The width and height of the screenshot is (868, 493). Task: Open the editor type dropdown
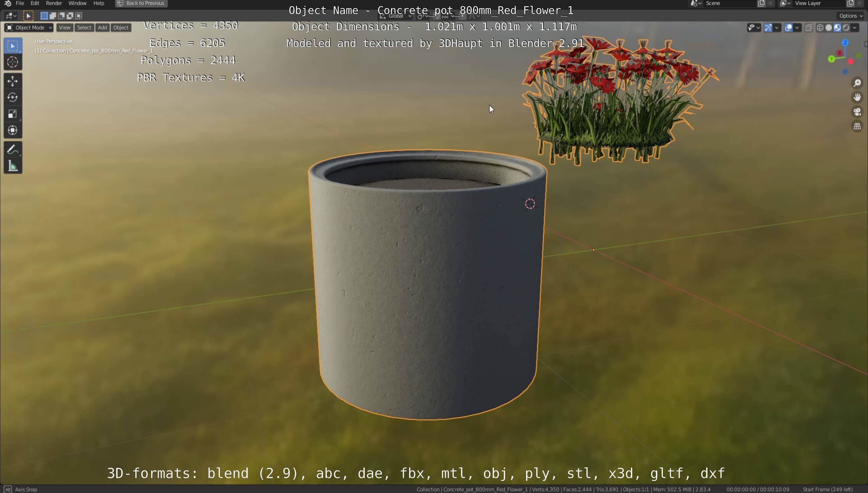point(10,15)
